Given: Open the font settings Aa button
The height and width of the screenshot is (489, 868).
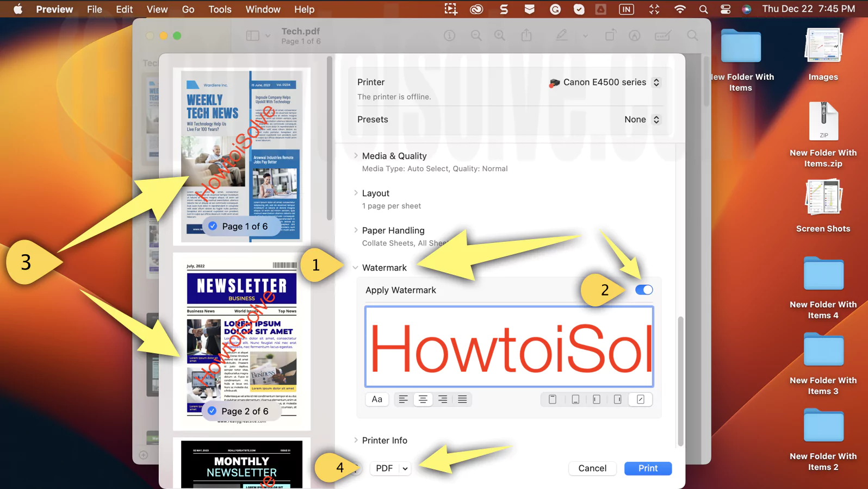Looking at the screenshot, I should point(377,399).
